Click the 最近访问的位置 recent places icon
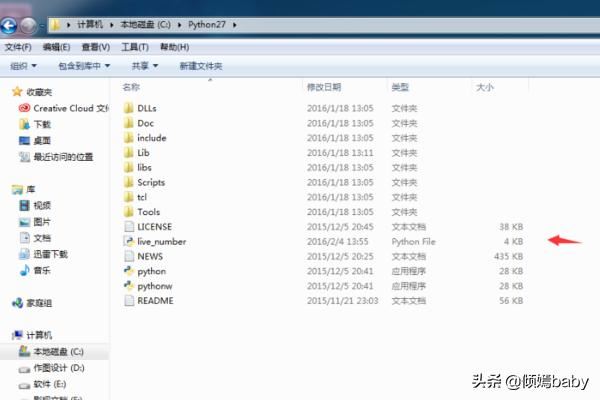 (24, 157)
